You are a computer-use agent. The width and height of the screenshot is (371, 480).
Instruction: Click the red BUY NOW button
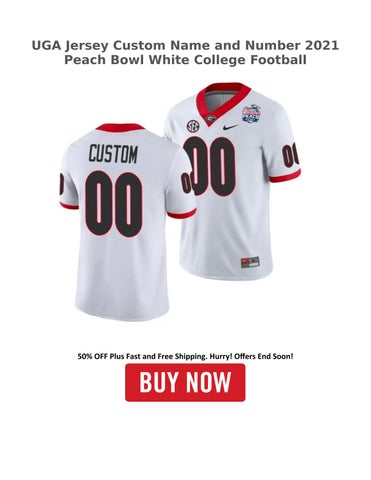(x=185, y=382)
